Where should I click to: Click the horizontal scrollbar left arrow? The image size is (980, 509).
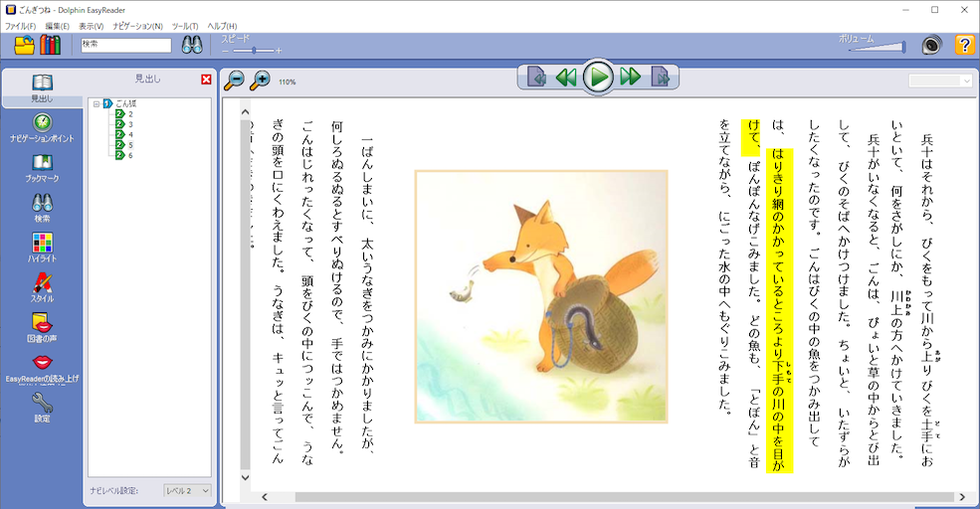[265, 497]
